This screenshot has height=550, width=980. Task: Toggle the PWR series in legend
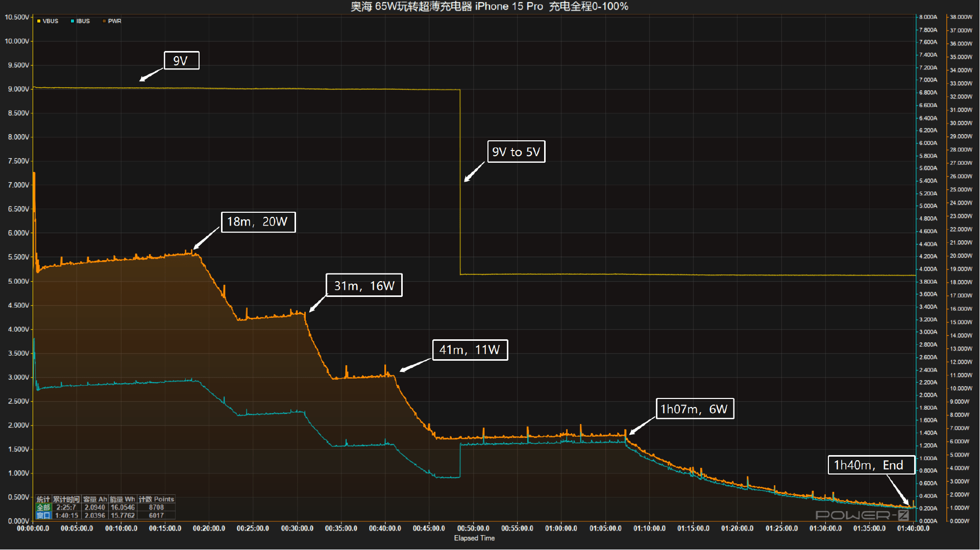[114, 21]
